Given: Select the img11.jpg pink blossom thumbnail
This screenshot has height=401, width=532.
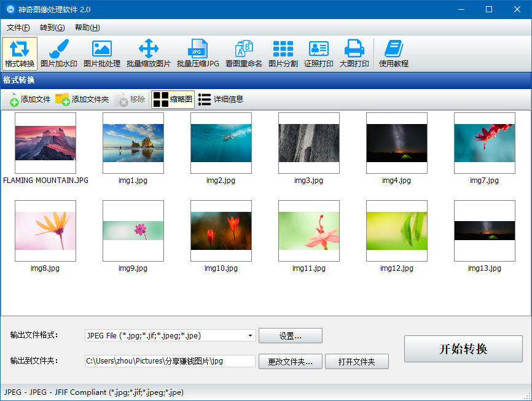Looking at the screenshot, I should coord(309,231).
